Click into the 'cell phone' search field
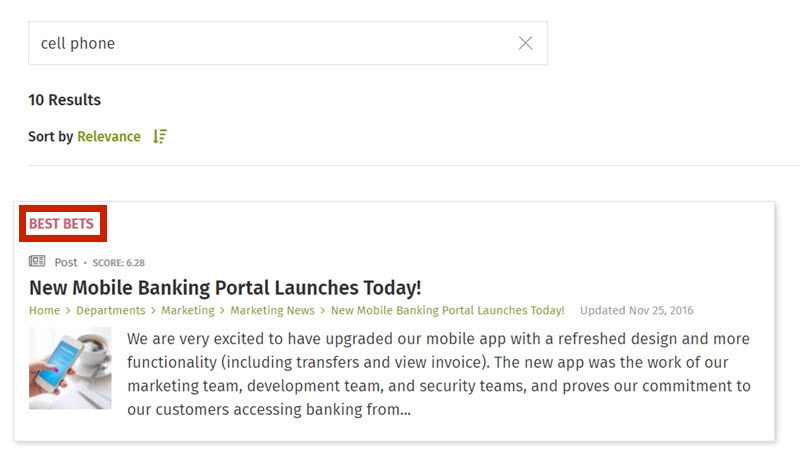 288,43
